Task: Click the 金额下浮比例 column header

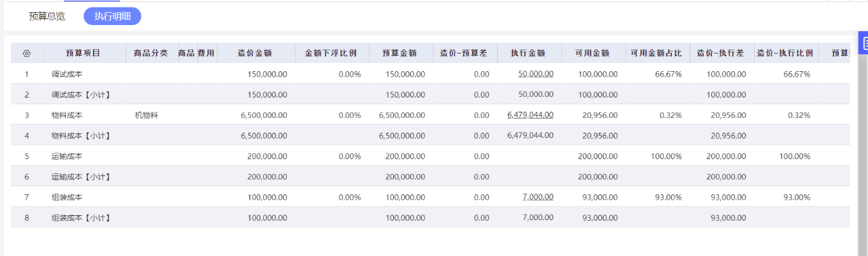Action: pyautogui.click(x=332, y=53)
